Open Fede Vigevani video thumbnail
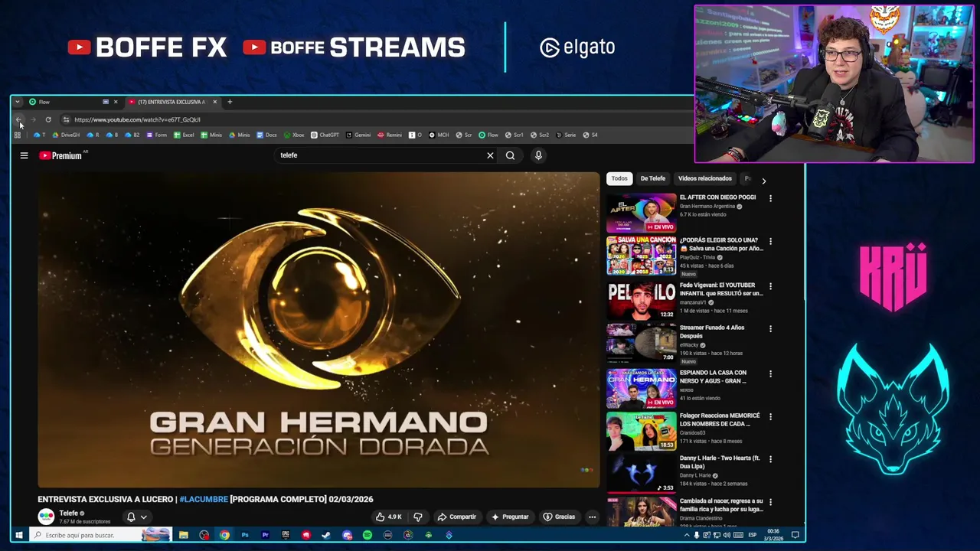 click(642, 300)
